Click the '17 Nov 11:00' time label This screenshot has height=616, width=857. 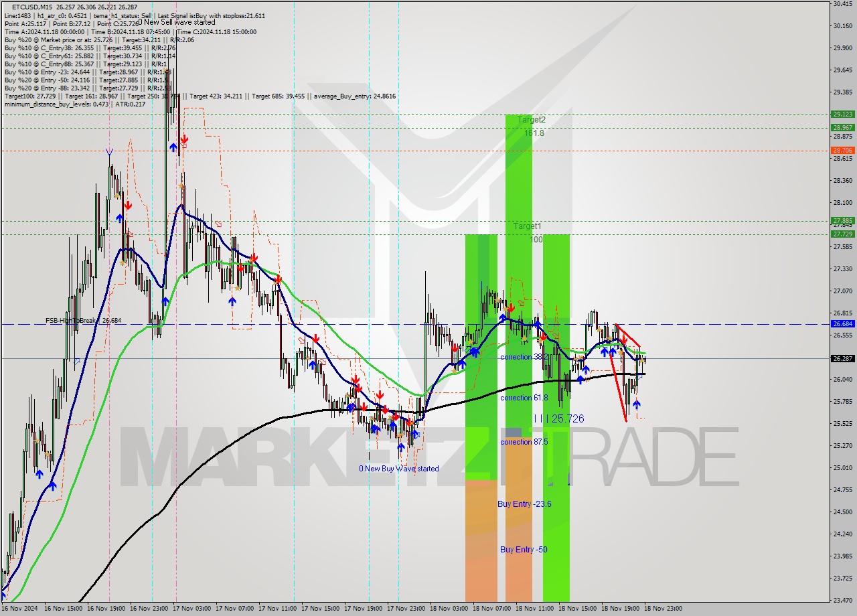pyautogui.click(x=277, y=609)
